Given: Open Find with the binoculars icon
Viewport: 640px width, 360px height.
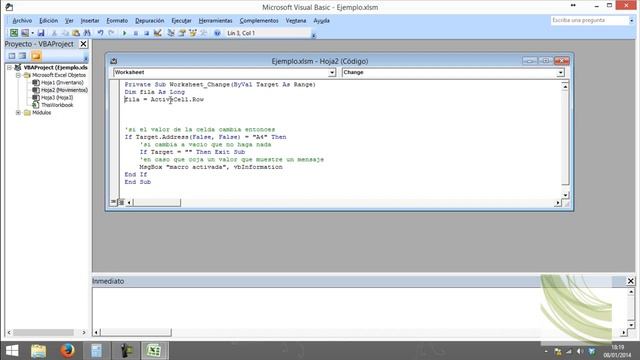Looking at the screenshot, I should click(87, 33).
